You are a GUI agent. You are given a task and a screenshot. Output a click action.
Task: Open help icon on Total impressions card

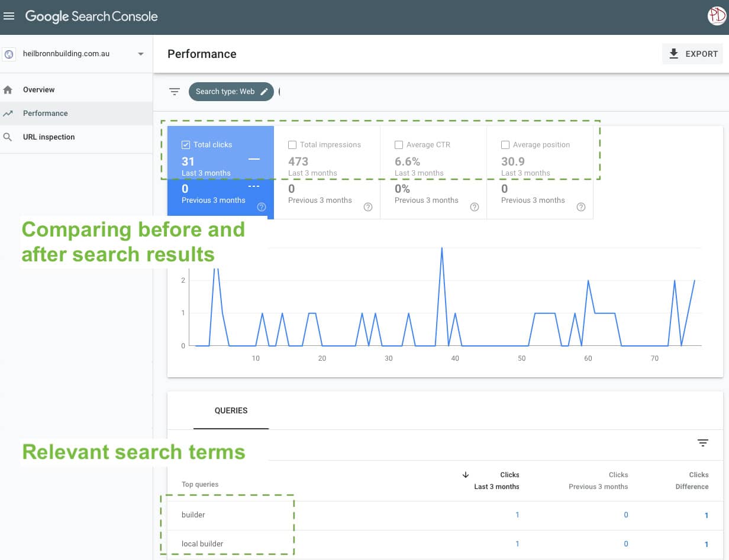[368, 207]
